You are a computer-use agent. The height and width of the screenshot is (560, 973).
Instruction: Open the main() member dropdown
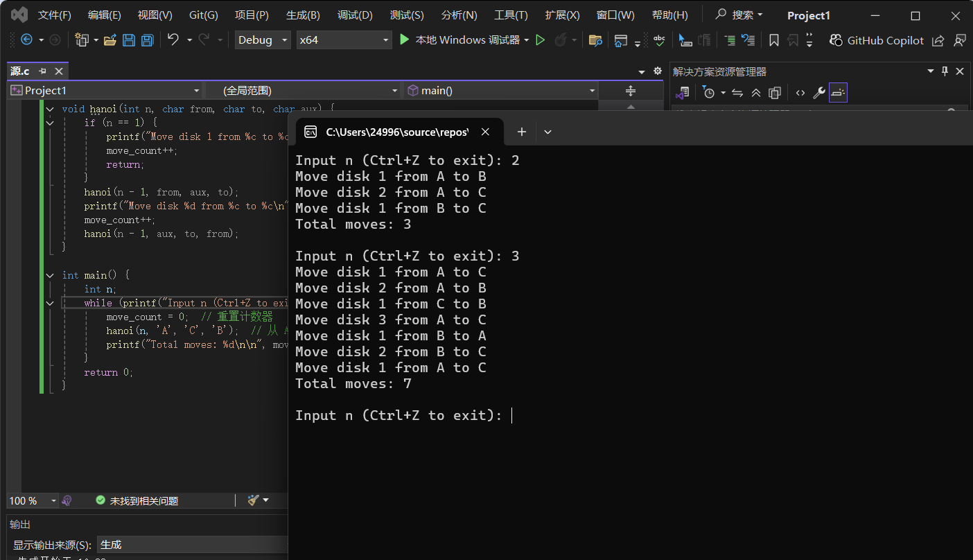[501, 90]
